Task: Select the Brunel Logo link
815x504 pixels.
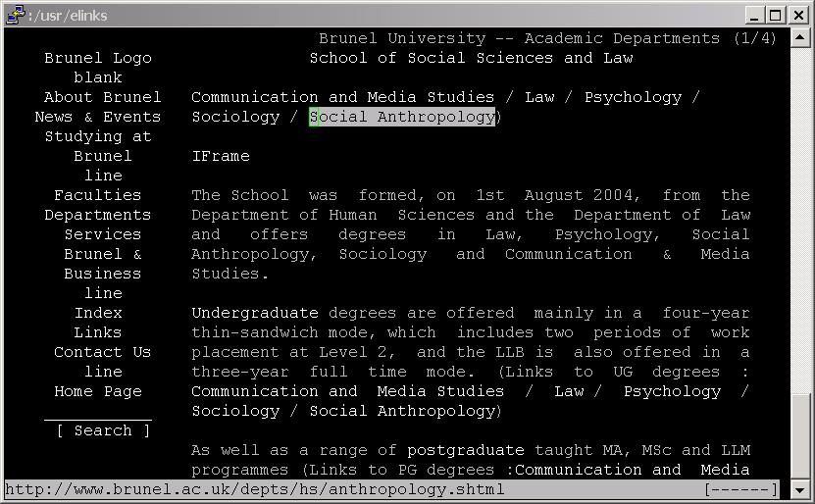Action: (x=97, y=58)
